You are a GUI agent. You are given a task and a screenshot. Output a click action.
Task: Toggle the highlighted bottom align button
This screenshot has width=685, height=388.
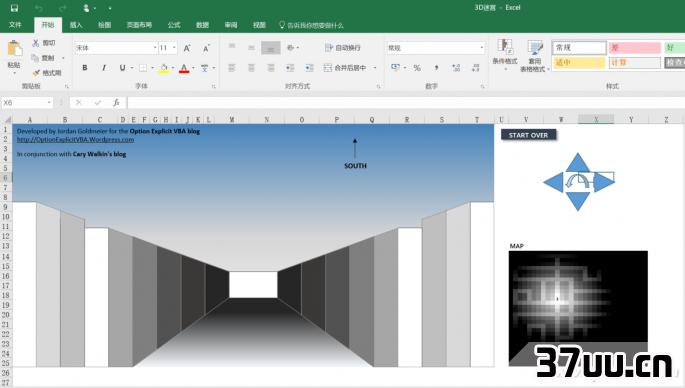[x=271, y=48]
